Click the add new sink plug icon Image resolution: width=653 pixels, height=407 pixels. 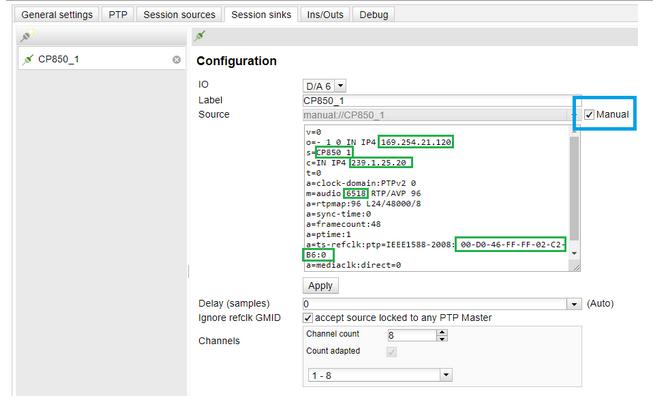point(26,37)
